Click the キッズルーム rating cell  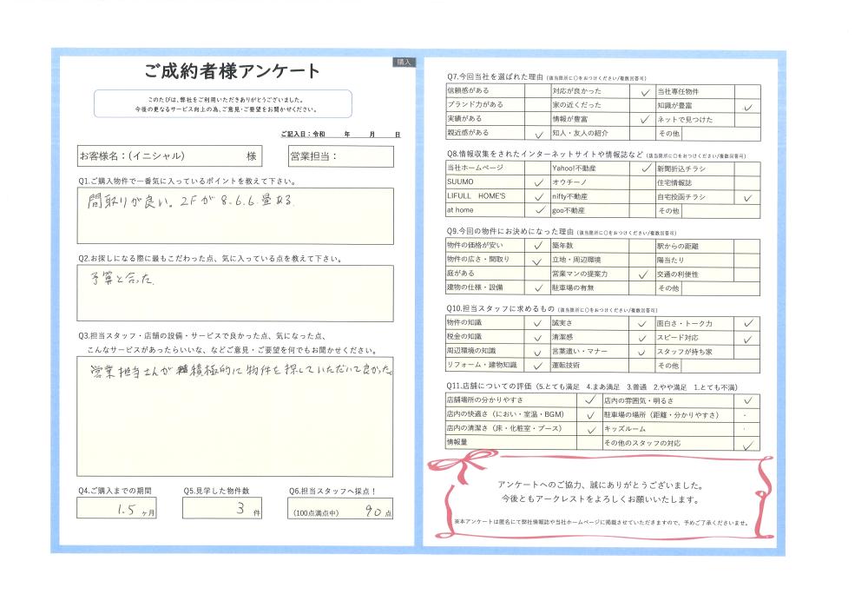click(746, 429)
